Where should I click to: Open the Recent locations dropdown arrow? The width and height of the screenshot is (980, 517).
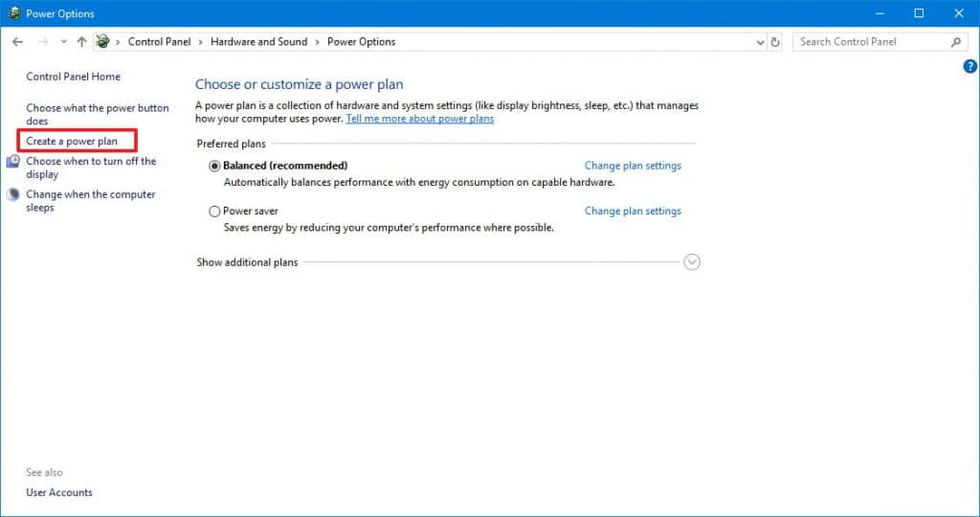tap(63, 42)
